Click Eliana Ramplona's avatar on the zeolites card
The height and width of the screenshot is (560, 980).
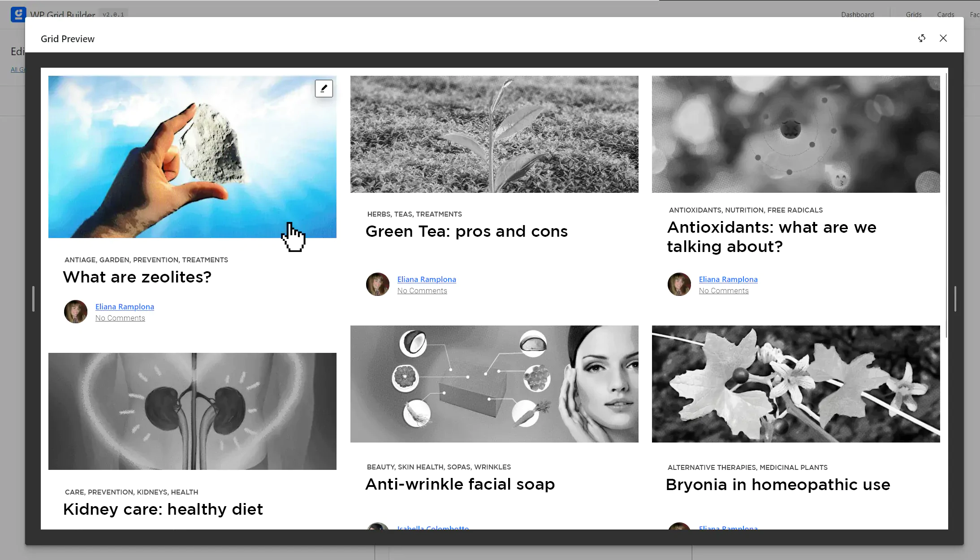[75, 311]
